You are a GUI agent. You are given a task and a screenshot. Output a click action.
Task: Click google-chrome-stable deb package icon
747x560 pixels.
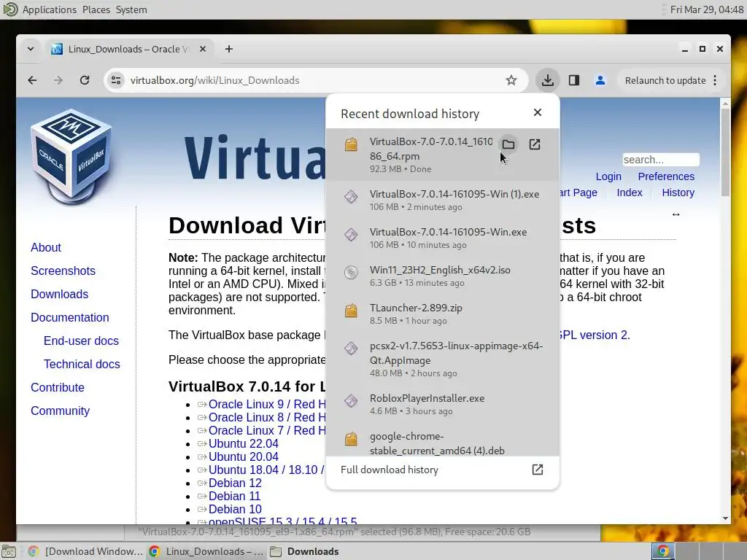pyautogui.click(x=351, y=438)
